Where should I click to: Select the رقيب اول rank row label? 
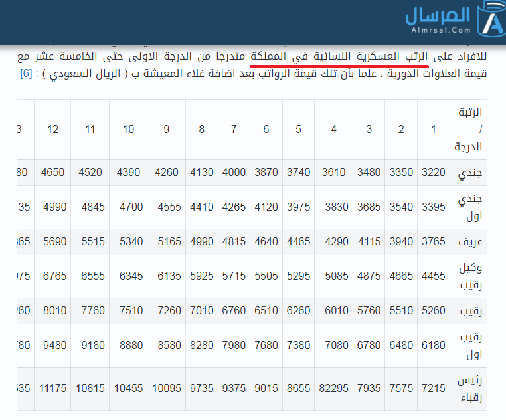coord(470,346)
